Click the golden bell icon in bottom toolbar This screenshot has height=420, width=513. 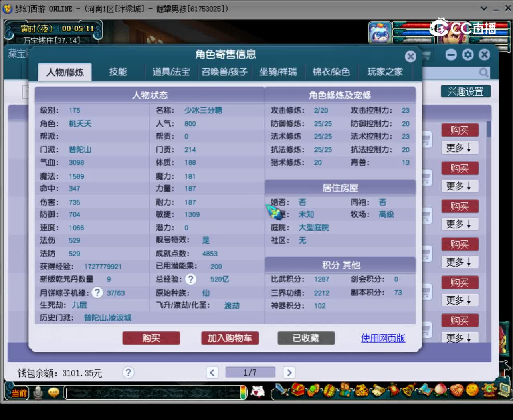tap(409, 390)
